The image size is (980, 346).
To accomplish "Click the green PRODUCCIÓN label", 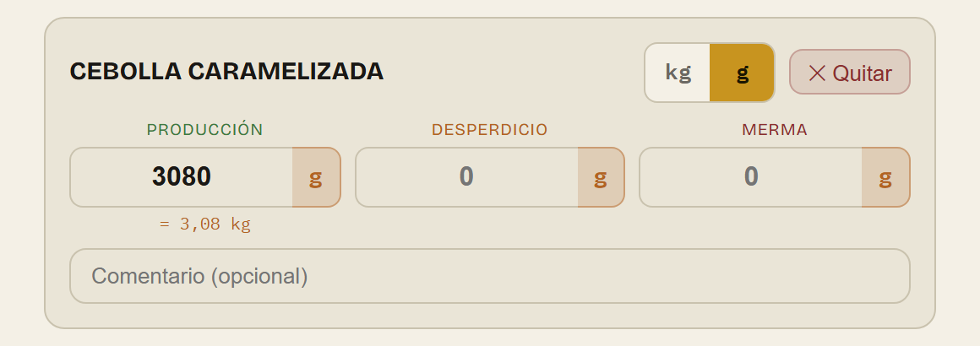I will click(x=205, y=130).
